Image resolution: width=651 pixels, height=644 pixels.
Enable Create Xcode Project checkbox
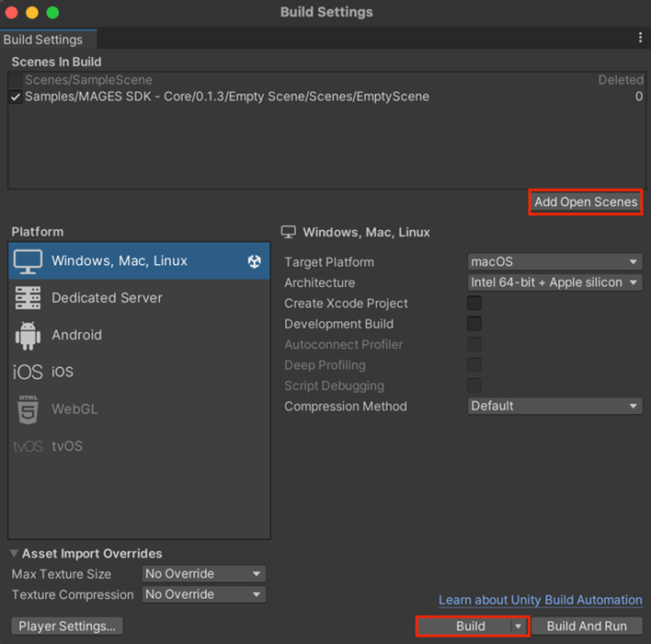pyautogui.click(x=474, y=304)
